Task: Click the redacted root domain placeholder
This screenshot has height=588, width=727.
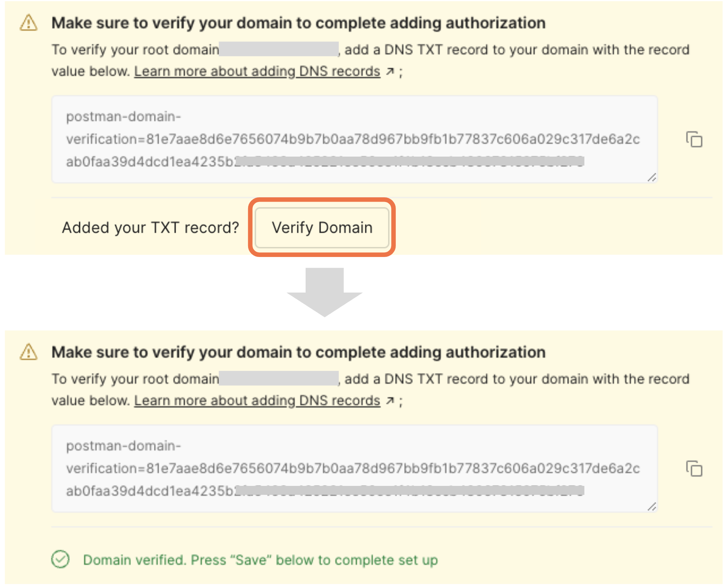Action: [x=279, y=49]
